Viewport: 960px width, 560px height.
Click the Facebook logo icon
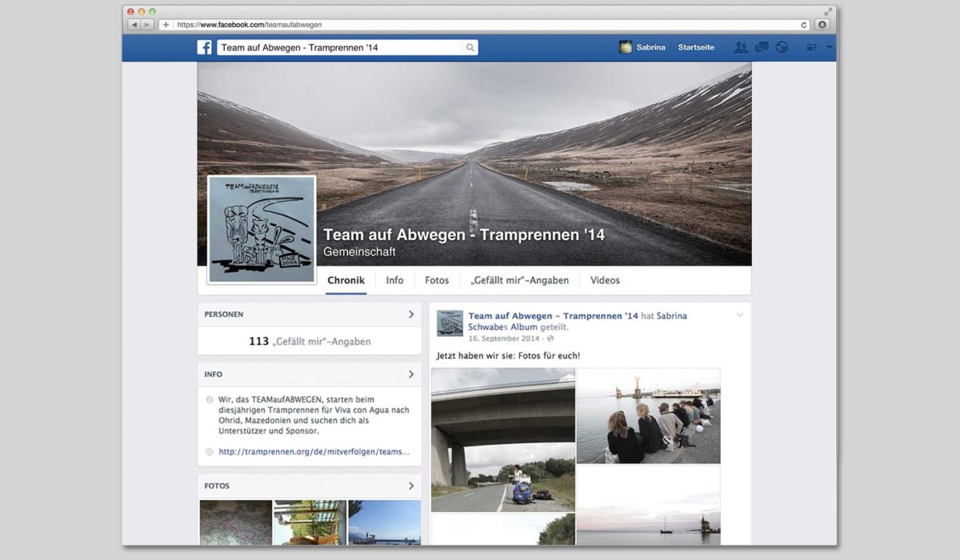click(x=205, y=47)
